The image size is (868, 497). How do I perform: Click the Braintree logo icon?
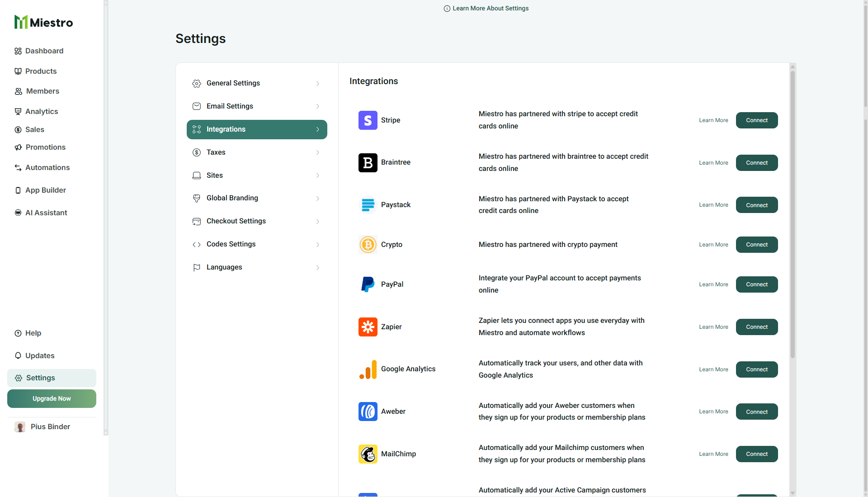368,163
